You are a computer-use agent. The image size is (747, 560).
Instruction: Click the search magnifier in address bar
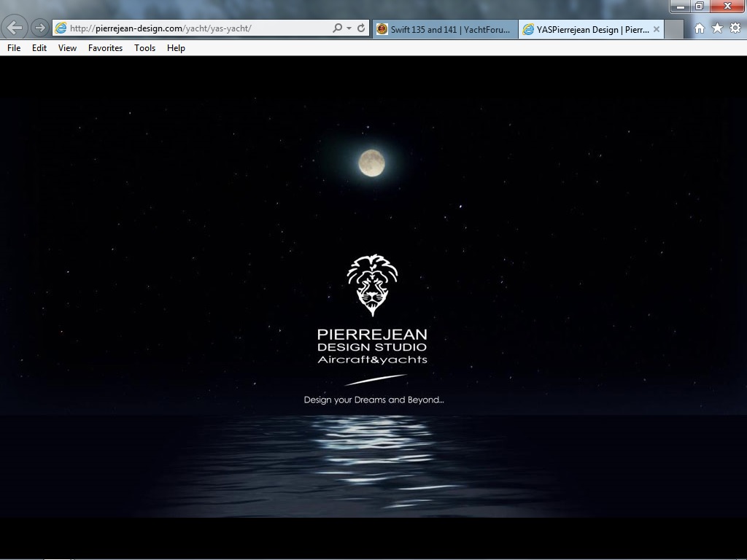(x=337, y=28)
